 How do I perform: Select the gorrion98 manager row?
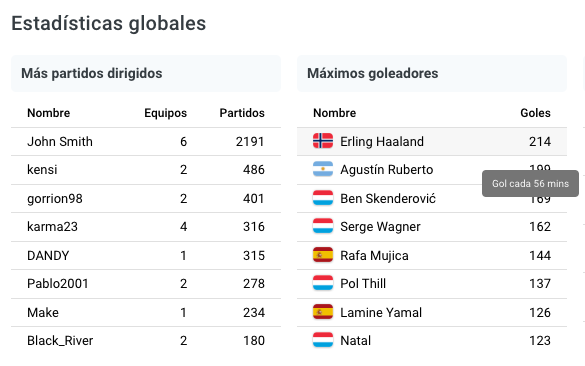(146, 198)
